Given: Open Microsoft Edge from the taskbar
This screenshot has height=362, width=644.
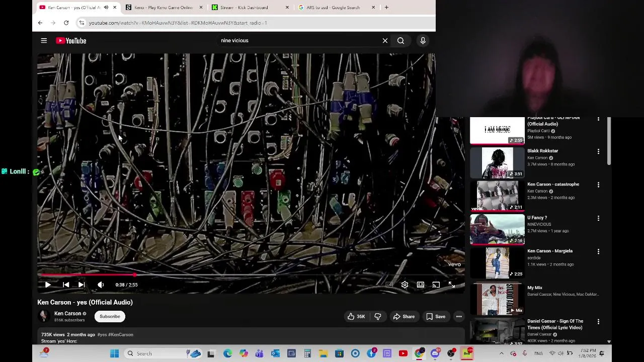Looking at the screenshot, I should pos(228,353).
